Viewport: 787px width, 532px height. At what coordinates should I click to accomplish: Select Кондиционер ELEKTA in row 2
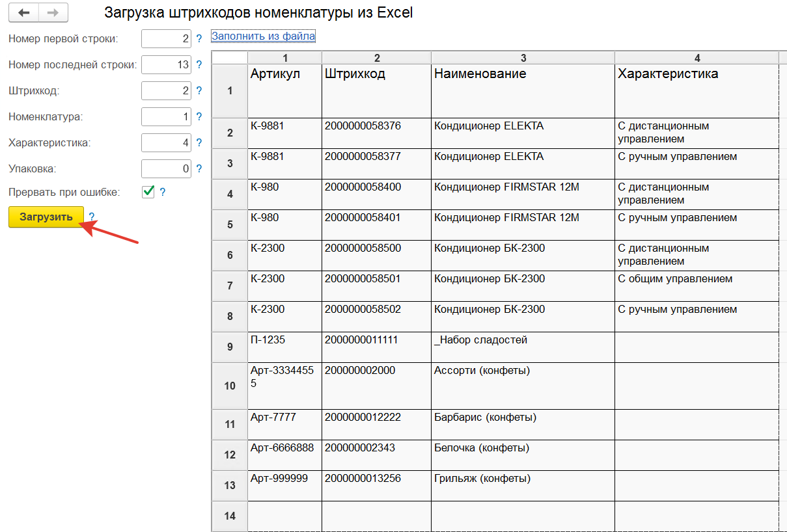[x=523, y=133]
